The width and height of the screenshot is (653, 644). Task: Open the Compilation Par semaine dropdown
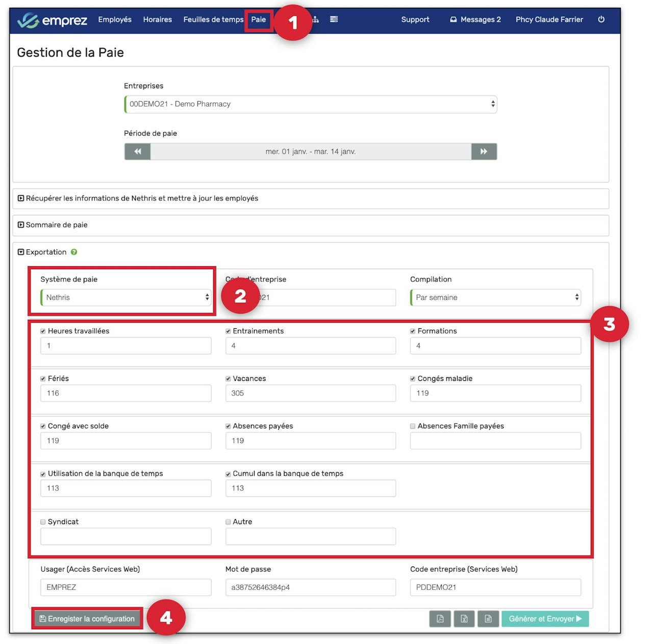pos(496,297)
